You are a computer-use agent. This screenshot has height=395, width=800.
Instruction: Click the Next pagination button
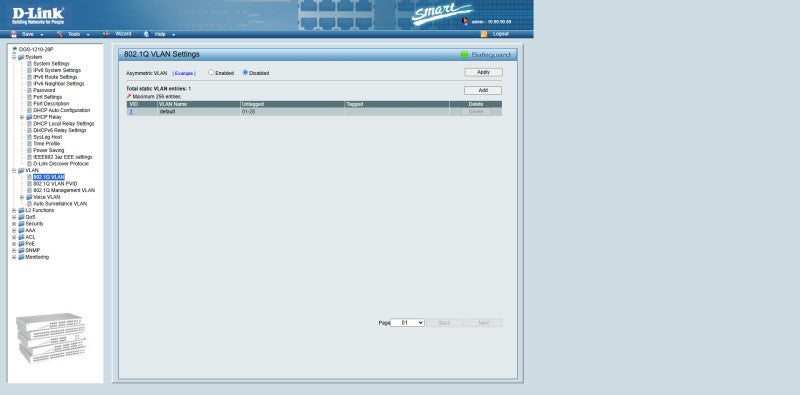(484, 323)
